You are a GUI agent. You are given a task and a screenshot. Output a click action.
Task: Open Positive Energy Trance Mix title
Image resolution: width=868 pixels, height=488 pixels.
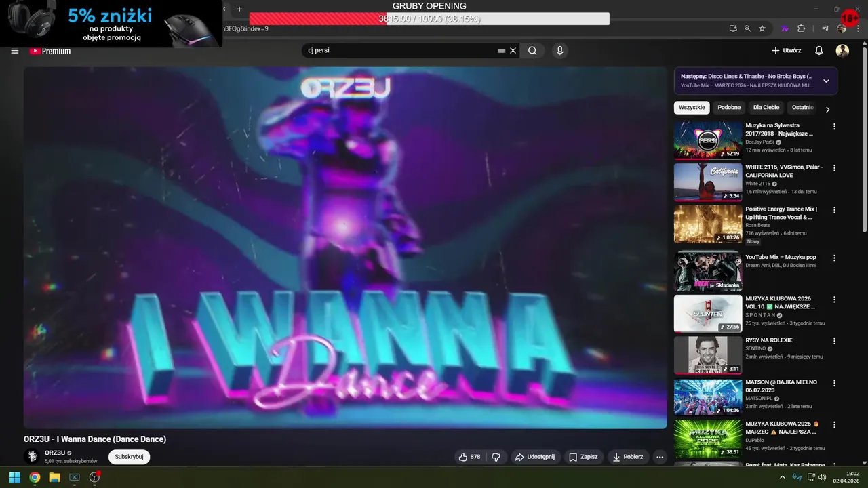click(x=781, y=213)
